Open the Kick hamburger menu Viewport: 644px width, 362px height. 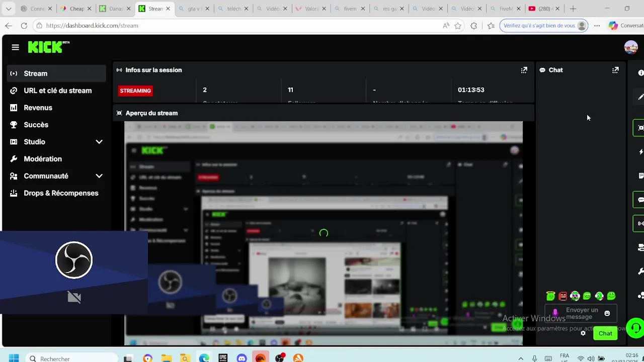[15, 47]
